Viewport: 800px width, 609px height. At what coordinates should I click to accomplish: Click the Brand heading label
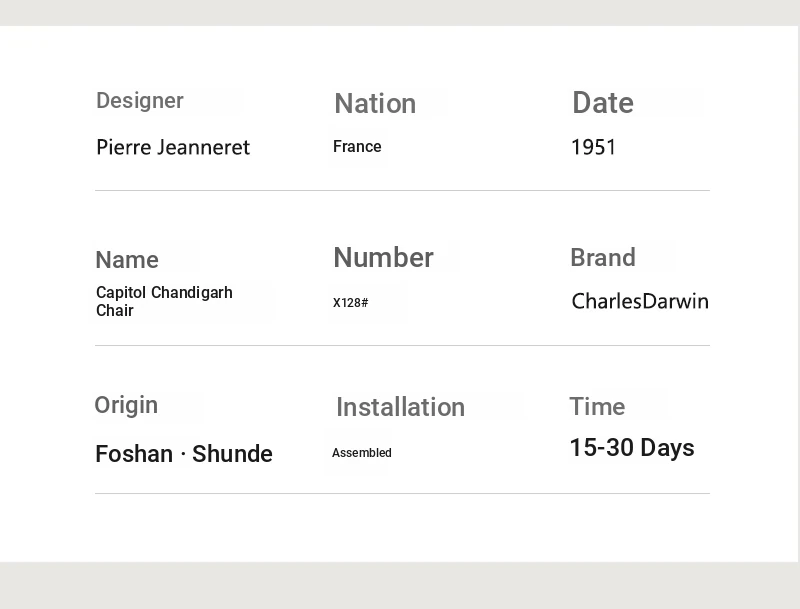[603, 258]
